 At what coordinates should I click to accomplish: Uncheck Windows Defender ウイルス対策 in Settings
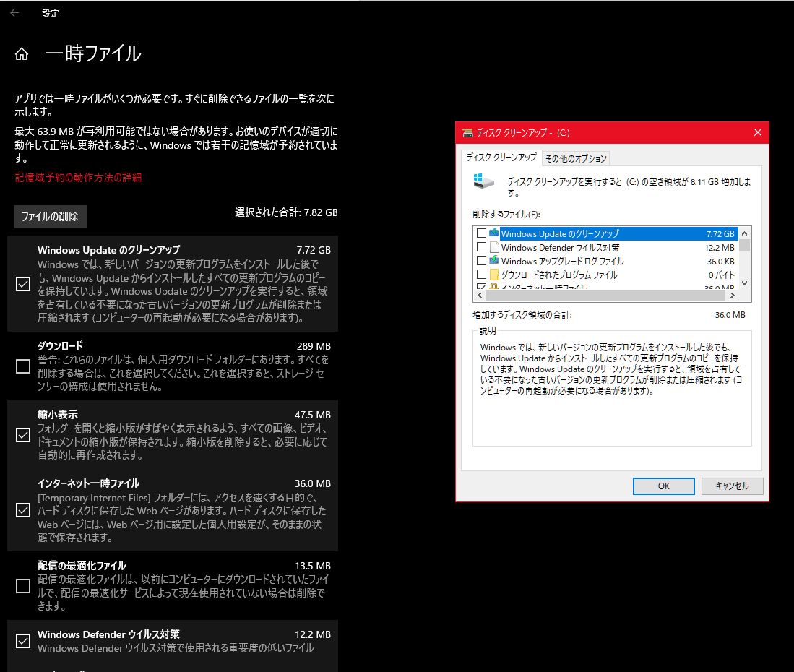23,641
